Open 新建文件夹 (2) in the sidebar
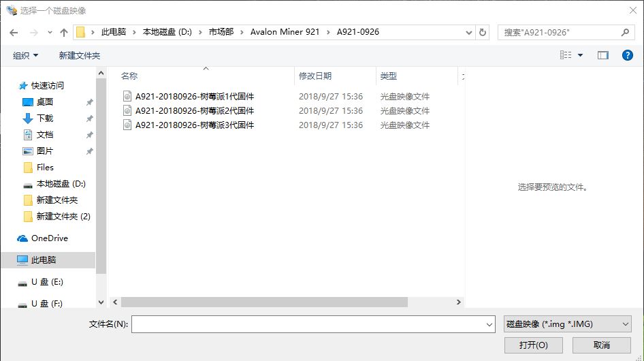Image resolution: width=644 pixels, height=361 pixels. point(63,217)
